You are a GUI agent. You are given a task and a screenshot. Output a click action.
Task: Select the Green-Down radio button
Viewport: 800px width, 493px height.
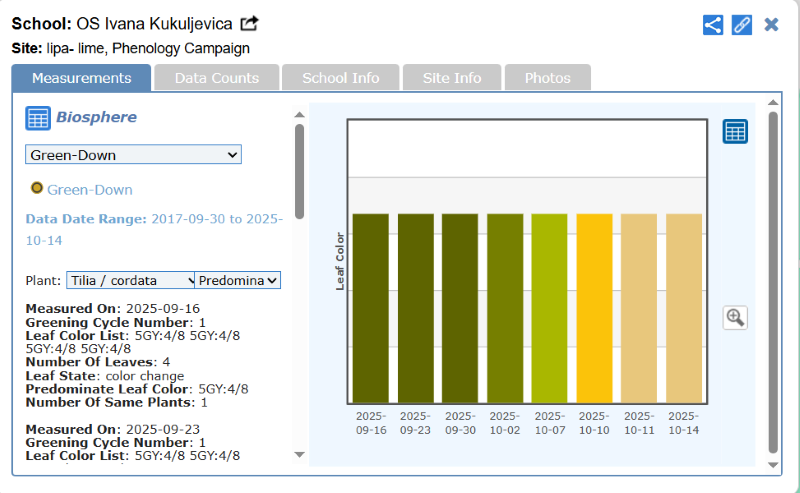point(37,188)
